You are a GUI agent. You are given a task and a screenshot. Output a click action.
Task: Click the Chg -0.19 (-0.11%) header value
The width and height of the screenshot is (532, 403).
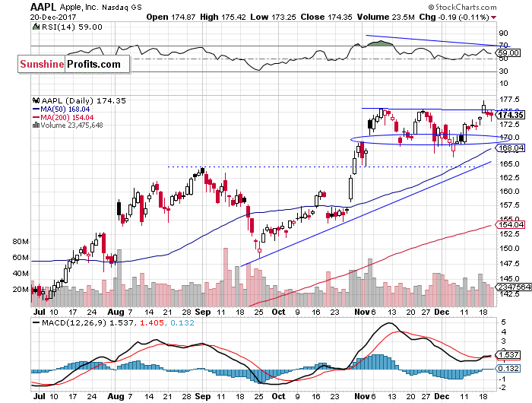pyautogui.click(x=454, y=17)
